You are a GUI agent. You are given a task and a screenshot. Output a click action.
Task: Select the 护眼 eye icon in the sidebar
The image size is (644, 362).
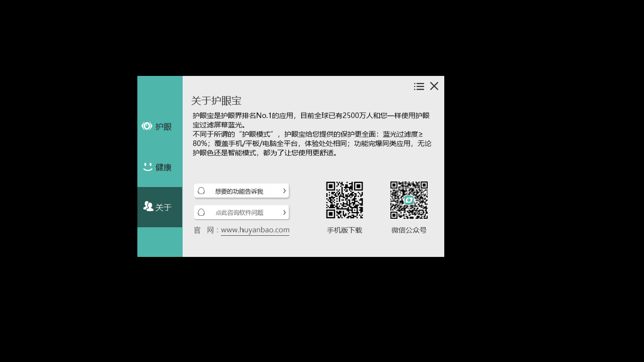pos(147,126)
